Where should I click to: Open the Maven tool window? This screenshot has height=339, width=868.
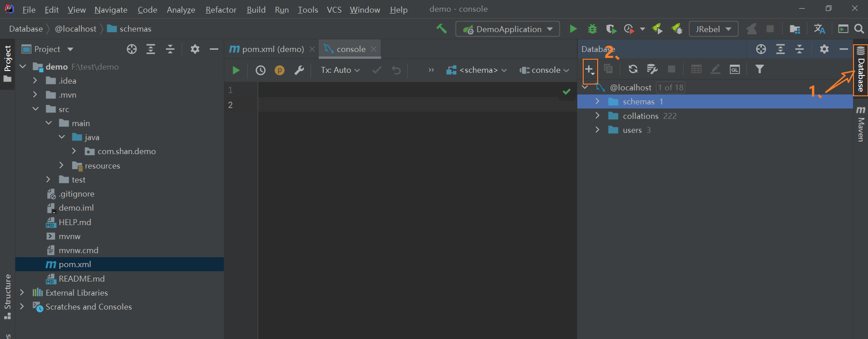[861, 124]
